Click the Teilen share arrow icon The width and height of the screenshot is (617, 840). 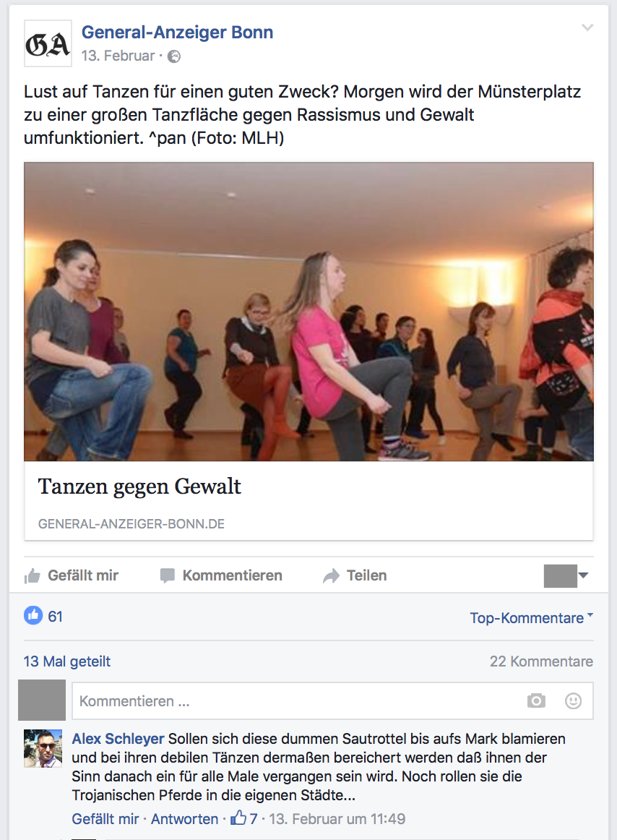tap(332, 576)
